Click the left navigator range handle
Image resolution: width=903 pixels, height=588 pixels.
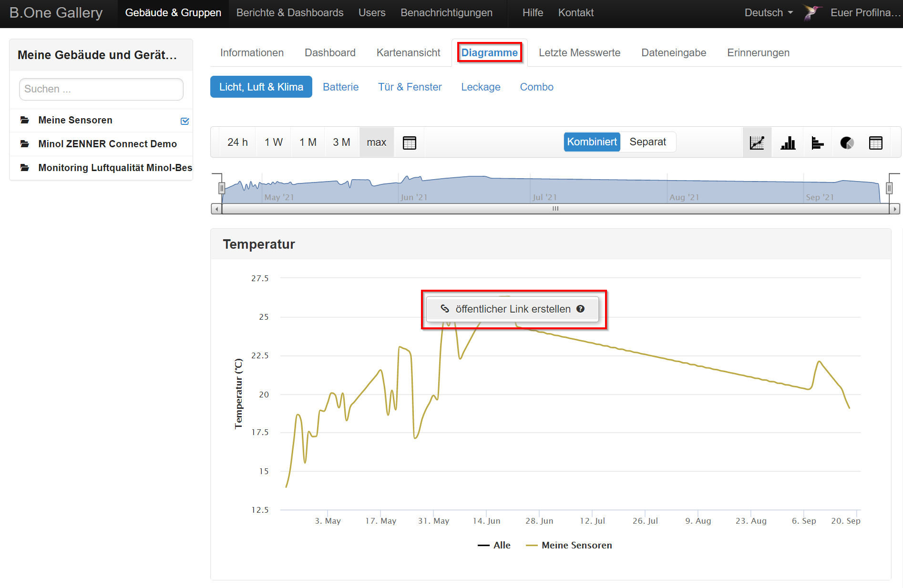pyautogui.click(x=222, y=188)
